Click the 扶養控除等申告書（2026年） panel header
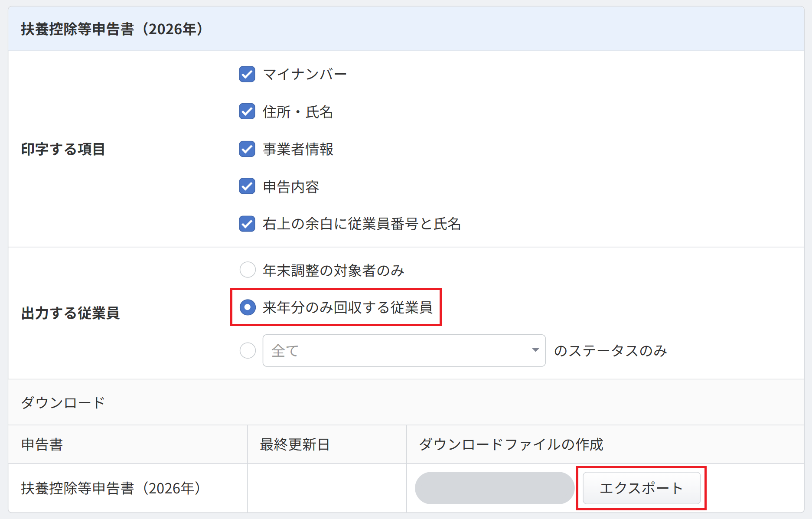This screenshot has height=519, width=812. click(x=112, y=29)
